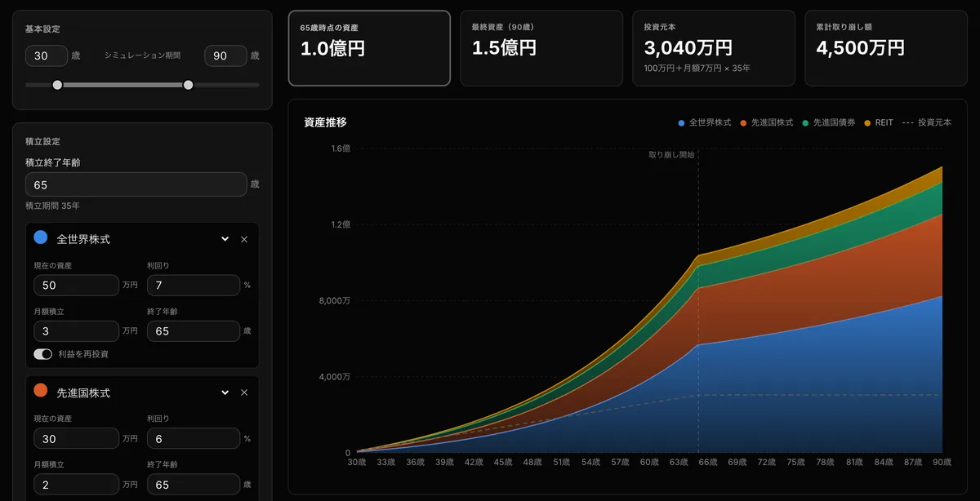The width and height of the screenshot is (980, 501).
Task: Toggle 全世界株式 series in chart legend
Action: coord(704,122)
